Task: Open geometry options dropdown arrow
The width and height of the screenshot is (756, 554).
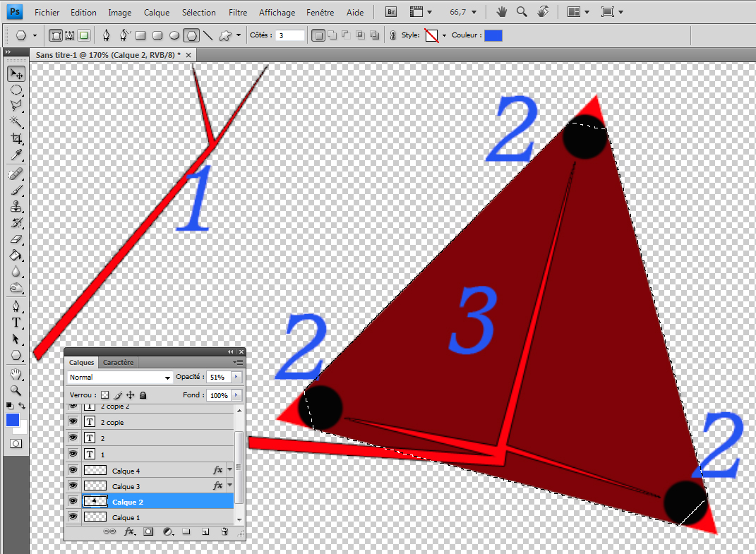Action: (239, 35)
